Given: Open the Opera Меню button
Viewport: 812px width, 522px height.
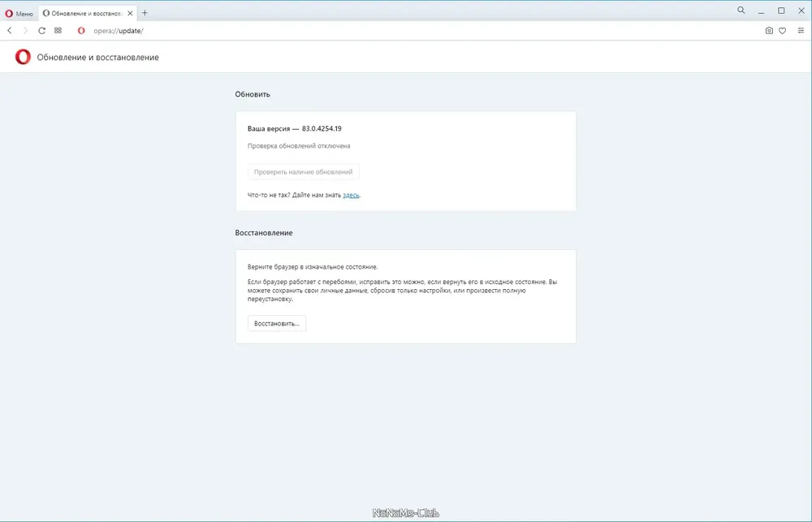Looking at the screenshot, I should (19, 14).
